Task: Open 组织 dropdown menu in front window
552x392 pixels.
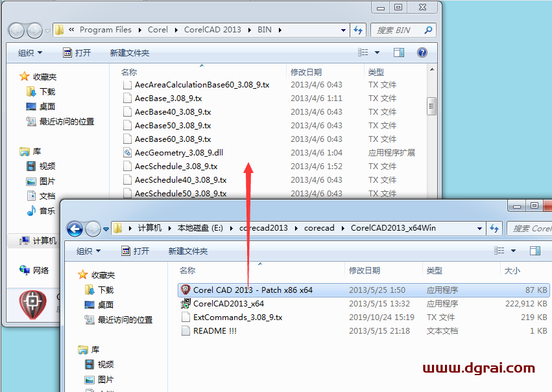Action: [88, 251]
